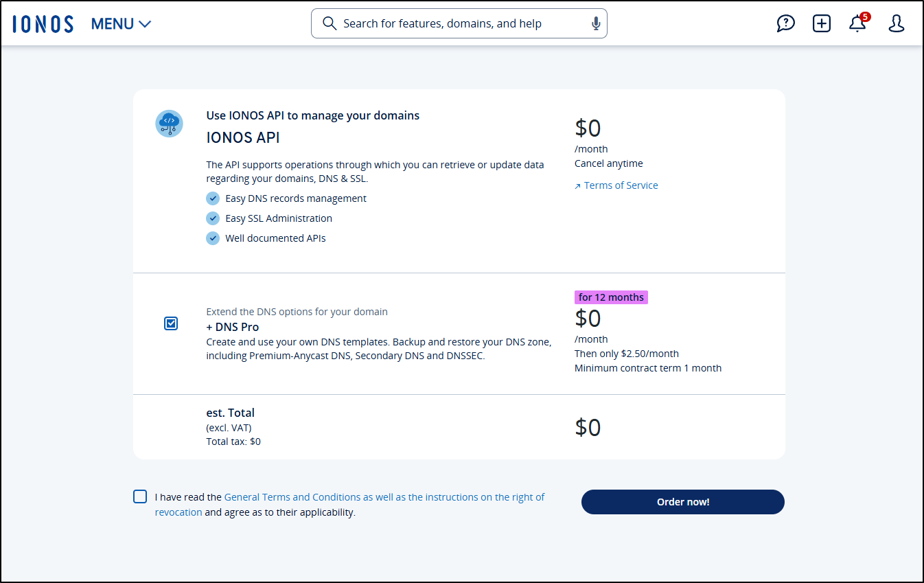This screenshot has height=583, width=924.
Task: Click the Order now! button
Action: click(683, 502)
